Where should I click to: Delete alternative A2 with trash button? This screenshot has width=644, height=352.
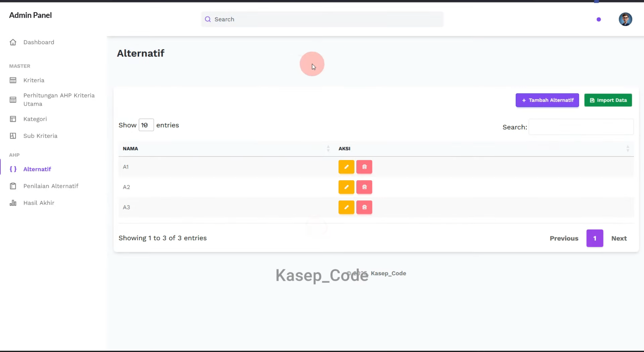point(364,187)
